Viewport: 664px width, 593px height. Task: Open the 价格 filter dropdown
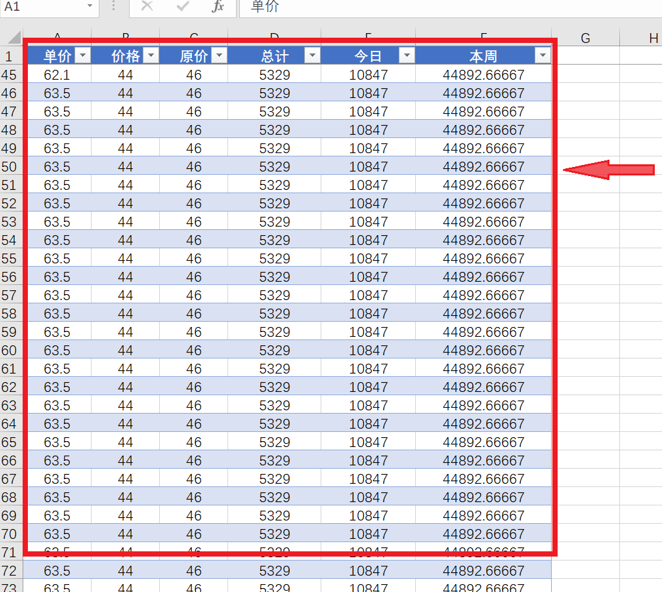pos(151,55)
